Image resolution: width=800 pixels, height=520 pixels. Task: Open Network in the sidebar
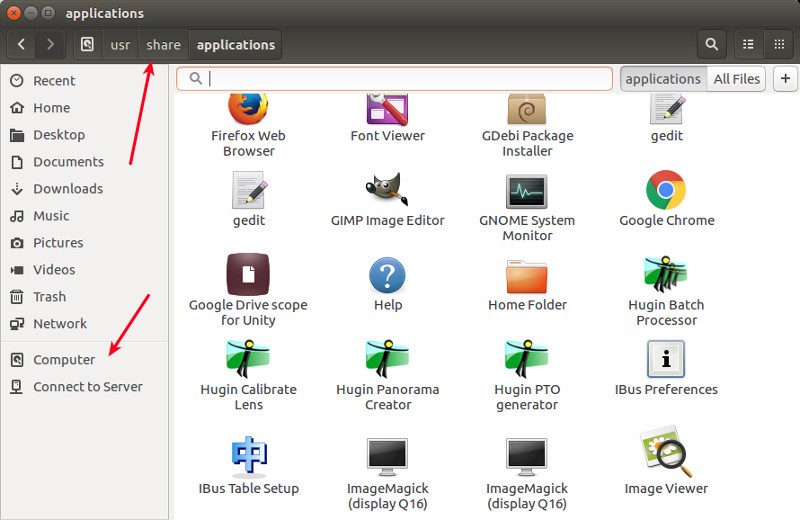[85, 324]
